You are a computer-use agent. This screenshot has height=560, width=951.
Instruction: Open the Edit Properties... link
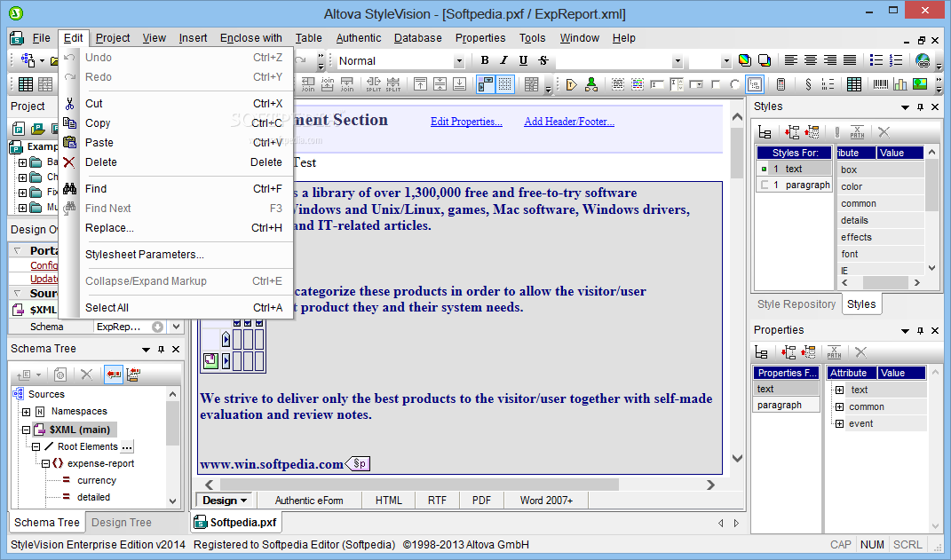[x=466, y=122]
